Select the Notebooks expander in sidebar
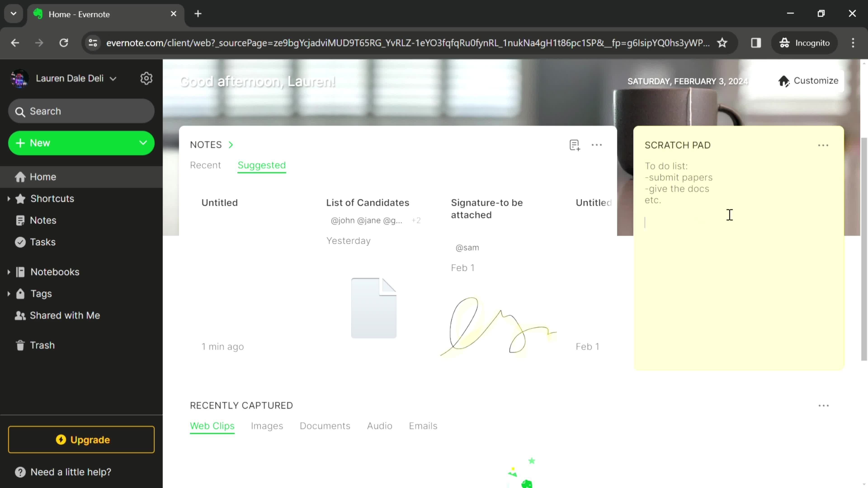Screen dimensions: 868x488 pyautogui.click(x=8, y=272)
